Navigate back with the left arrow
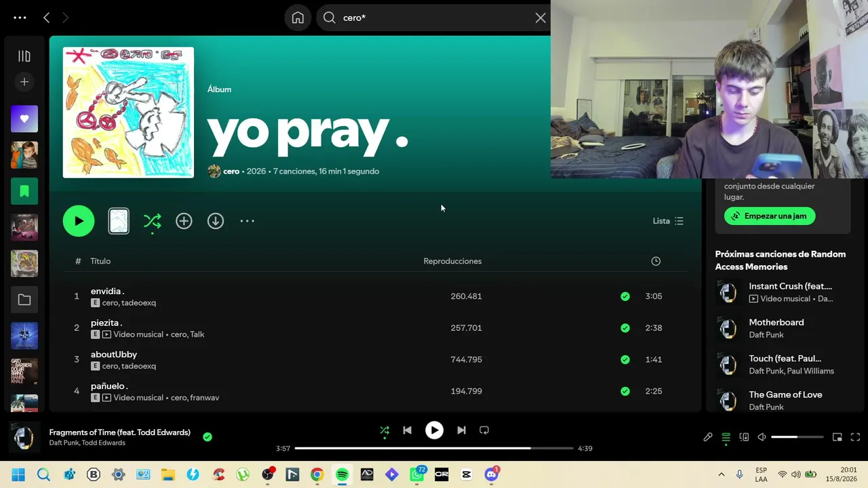The height and width of the screenshot is (488, 868). pyautogui.click(x=46, y=18)
